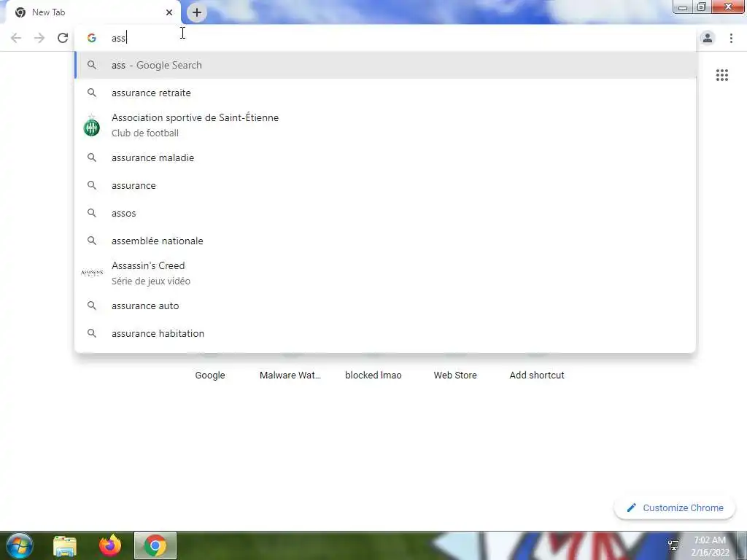Choose 'assemblée nationale' suggestion
This screenshot has height=560, width=747.
[x=385, y=241]
